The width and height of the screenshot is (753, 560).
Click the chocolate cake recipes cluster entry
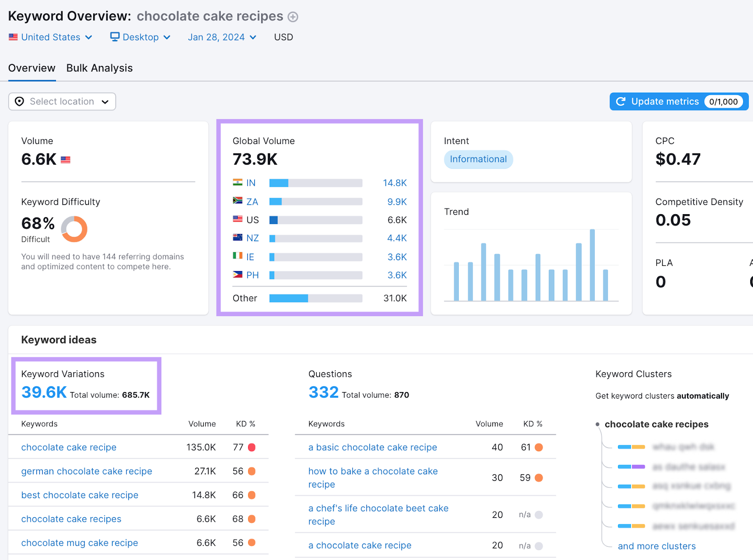657,424
